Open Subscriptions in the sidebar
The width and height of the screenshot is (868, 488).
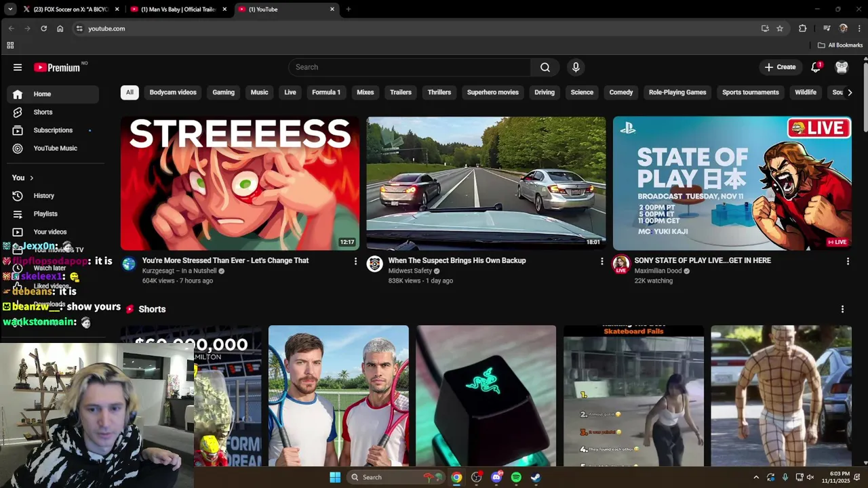[53, 130]
